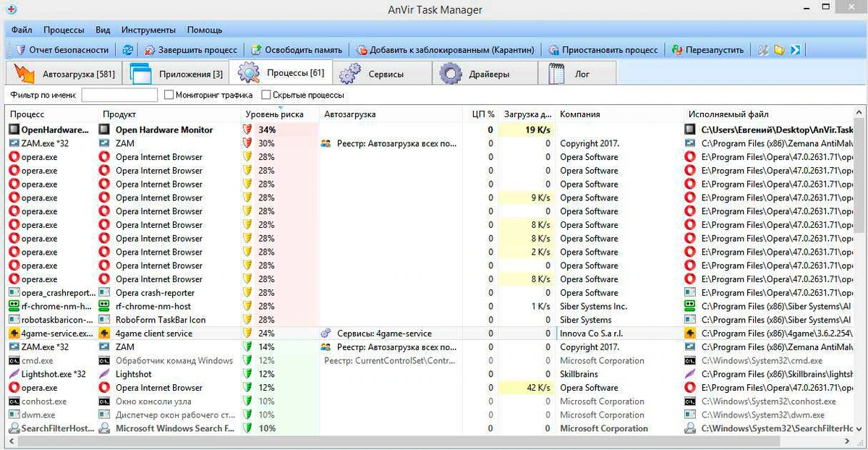Screen dimensions: 868x450
Task: Sort by the Продукт column header
Action: pos(169,114)
